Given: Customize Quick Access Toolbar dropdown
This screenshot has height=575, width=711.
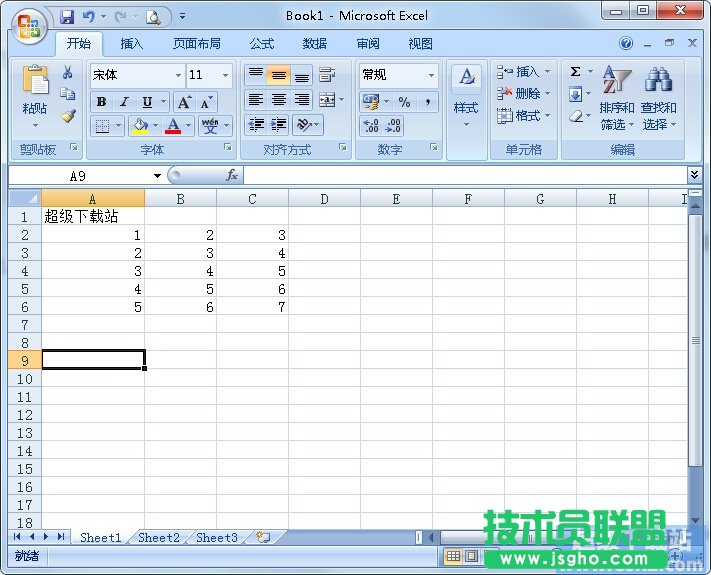Looking at the screenshot, I should pyautogui.click(x=182, y=17).
